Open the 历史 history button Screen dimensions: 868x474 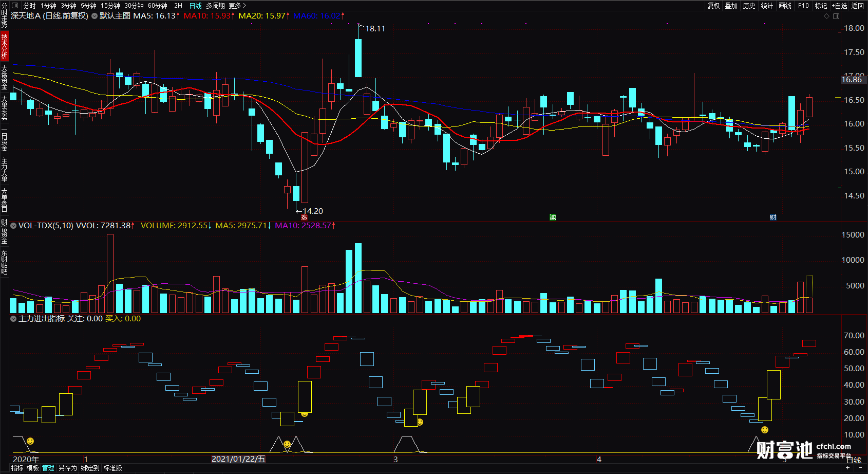pyautogui.click(x=749, y=6)
